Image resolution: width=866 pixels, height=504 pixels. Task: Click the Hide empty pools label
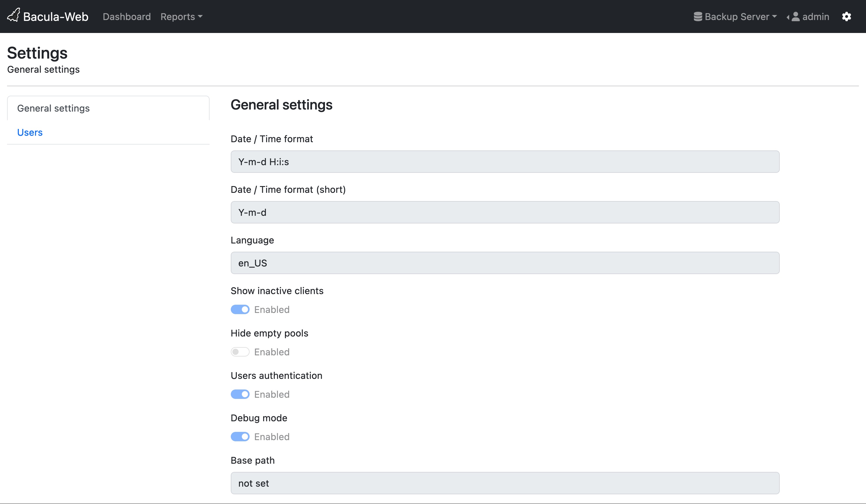tap(269, 333)
